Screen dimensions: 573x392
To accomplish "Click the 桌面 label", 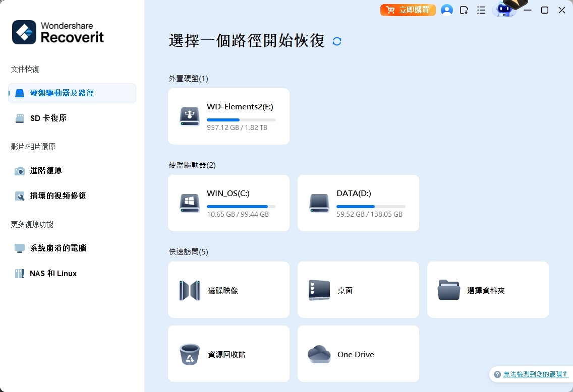I will coord(345,291).
